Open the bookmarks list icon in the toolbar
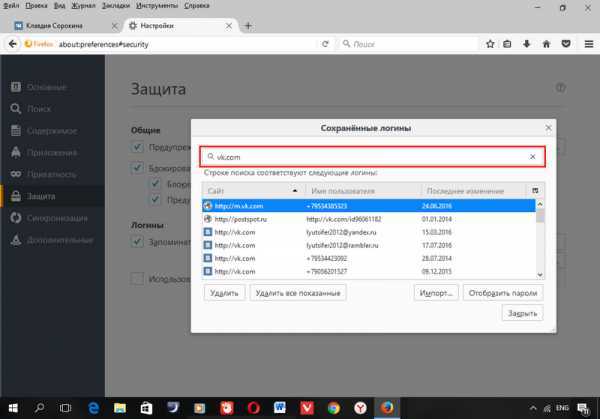600x419 pixels. click(507, 44)
